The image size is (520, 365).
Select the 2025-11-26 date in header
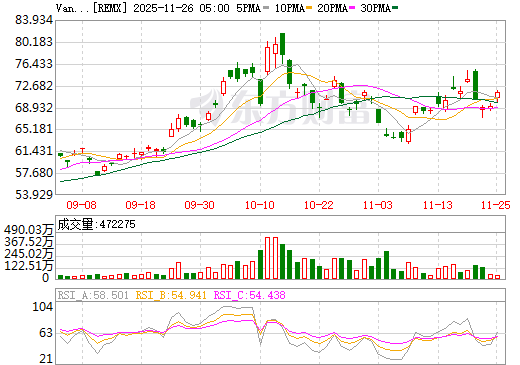(163, 8)
